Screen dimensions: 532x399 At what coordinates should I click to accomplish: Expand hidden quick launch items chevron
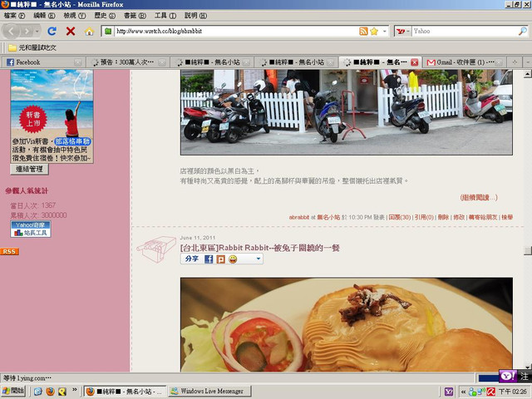(75, 390)
